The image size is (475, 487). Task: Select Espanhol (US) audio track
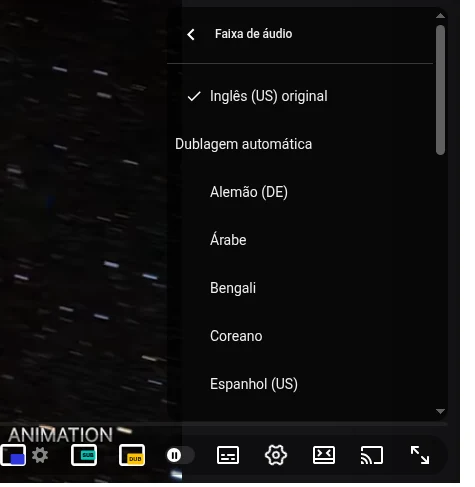[x=300, y=384]
